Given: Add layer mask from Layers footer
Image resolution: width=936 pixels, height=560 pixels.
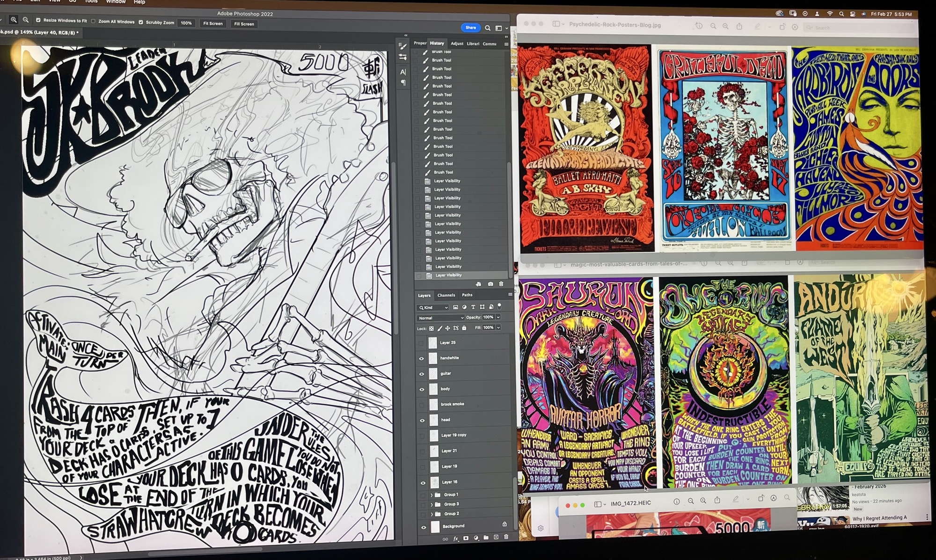Looking at the screenshot, I should [x=466, y=538].
